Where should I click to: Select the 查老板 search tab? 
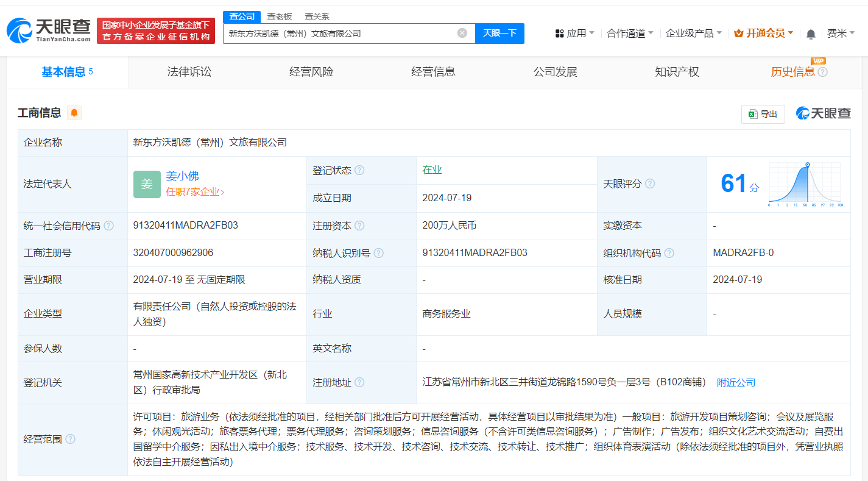(x=280, y=16)
